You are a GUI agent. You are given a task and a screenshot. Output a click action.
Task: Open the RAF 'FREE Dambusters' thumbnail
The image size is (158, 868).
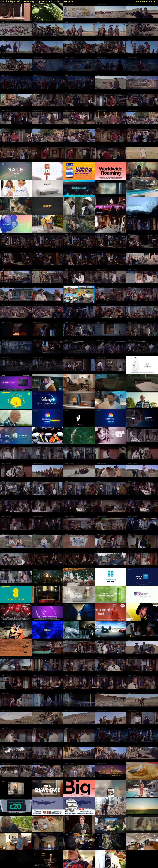(x=47, y=806)
